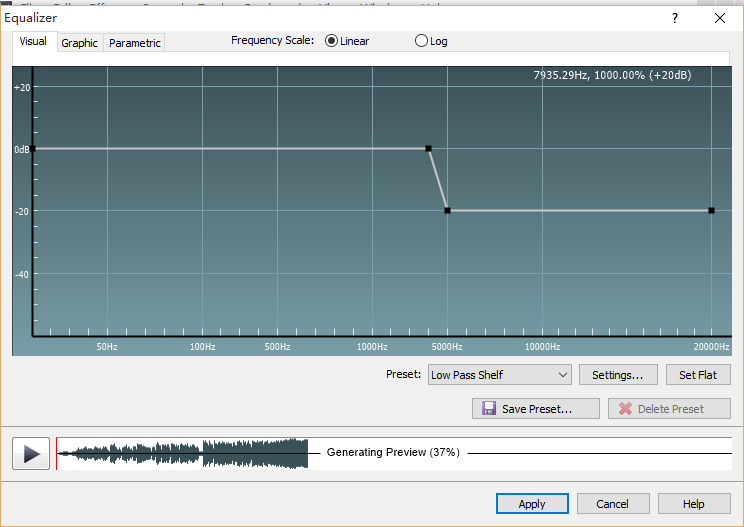
Task: Switch to the Parametric tab
Action: click(135, 43)
